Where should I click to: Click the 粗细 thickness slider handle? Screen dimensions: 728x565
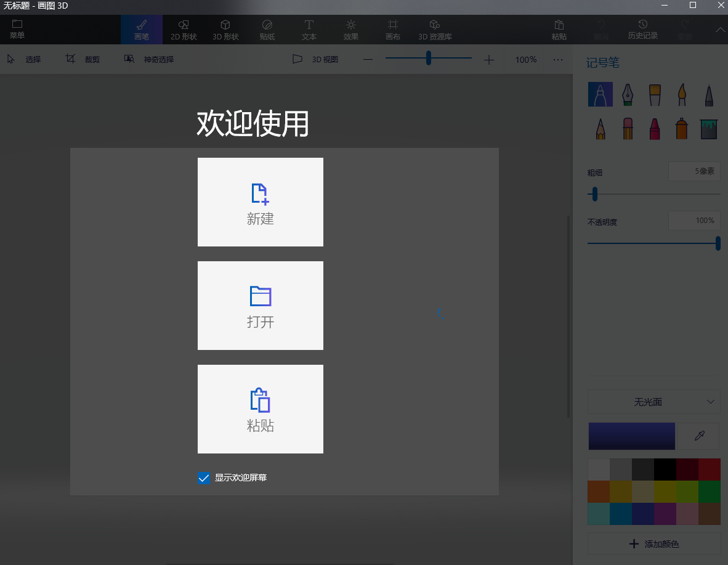(595, 193)
